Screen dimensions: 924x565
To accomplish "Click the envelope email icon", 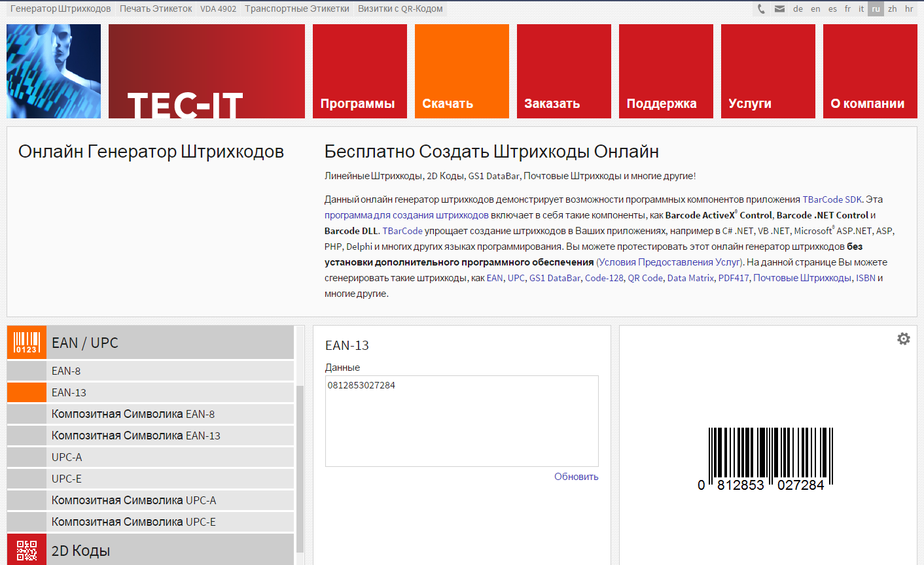I will 779,9.
